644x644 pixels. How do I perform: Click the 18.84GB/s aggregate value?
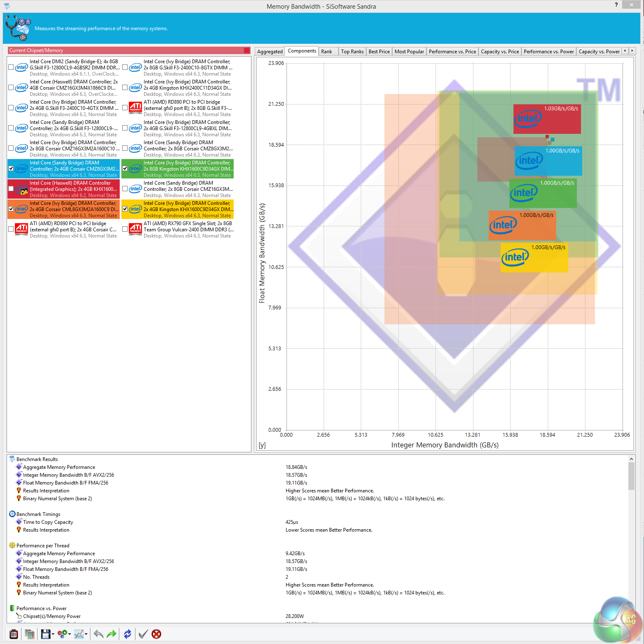click(296, 467)
